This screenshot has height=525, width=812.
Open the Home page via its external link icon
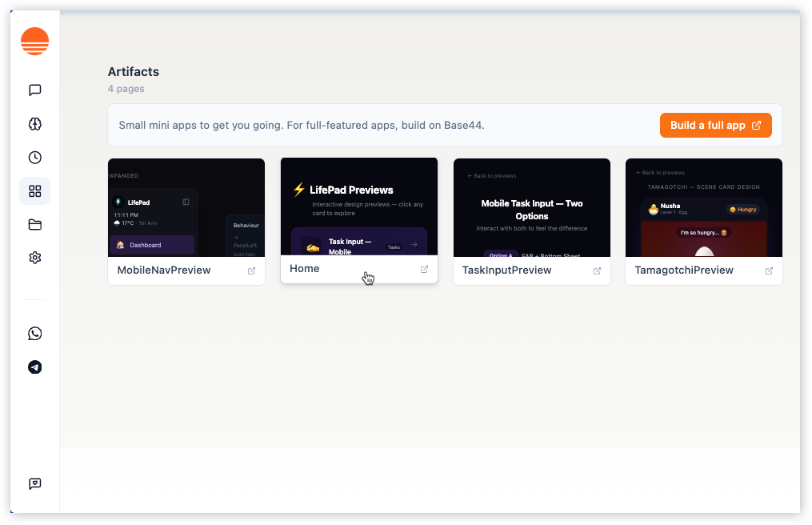pos(424,269)
